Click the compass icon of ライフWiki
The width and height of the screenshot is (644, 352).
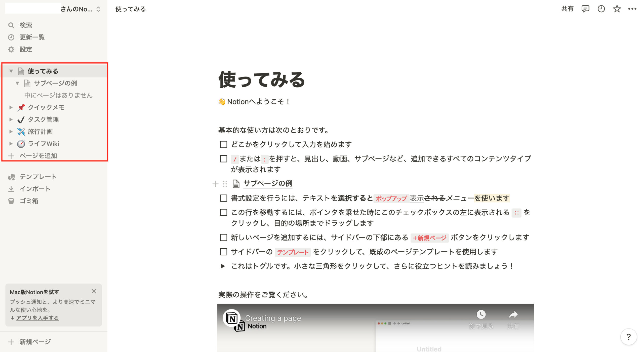pos(21,144)
